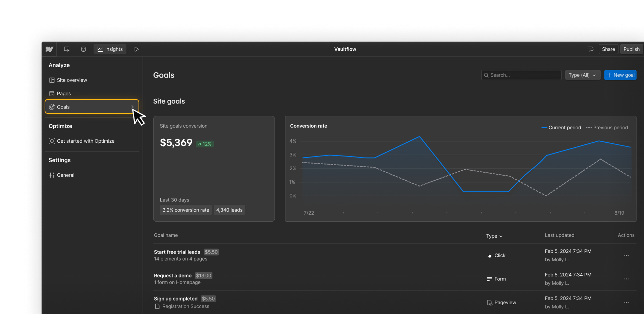
Task: Open actions menu for Start free trial leads
Action: [x=626, y=256]
